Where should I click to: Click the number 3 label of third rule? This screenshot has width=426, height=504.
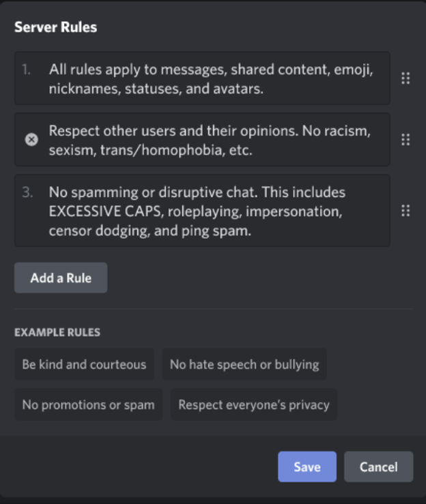(27, 192)
